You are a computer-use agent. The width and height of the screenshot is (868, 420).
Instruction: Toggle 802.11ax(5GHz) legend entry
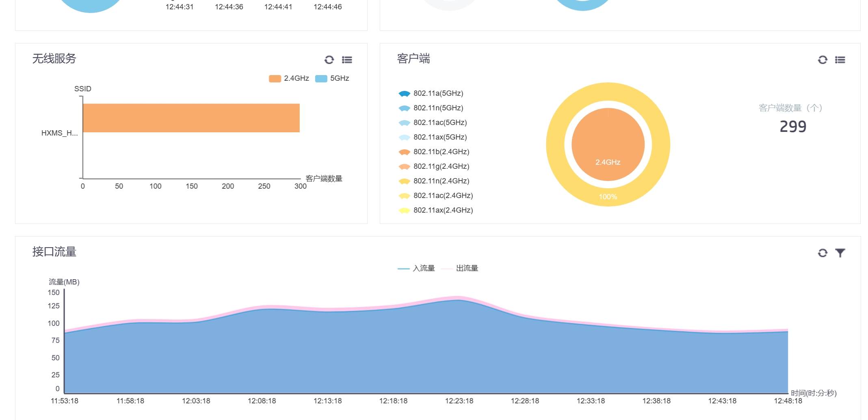tap(433, 137)
